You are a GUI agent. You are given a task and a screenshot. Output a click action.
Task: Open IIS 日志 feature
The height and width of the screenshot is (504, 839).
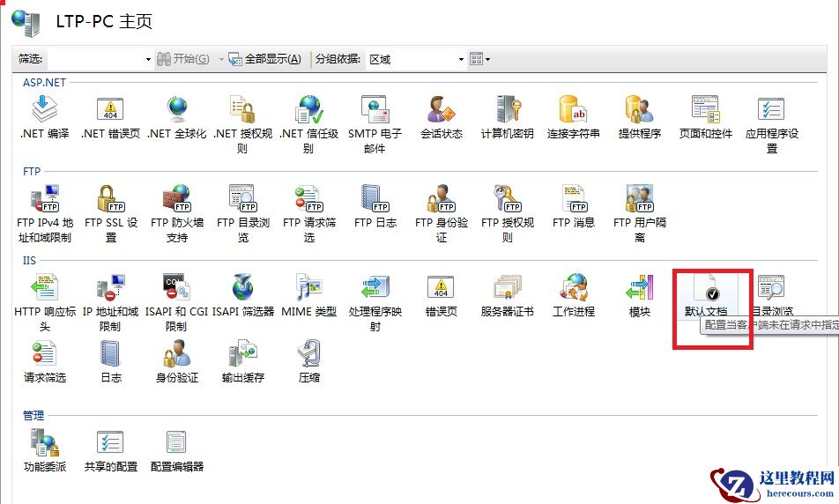tap(111, 361)
